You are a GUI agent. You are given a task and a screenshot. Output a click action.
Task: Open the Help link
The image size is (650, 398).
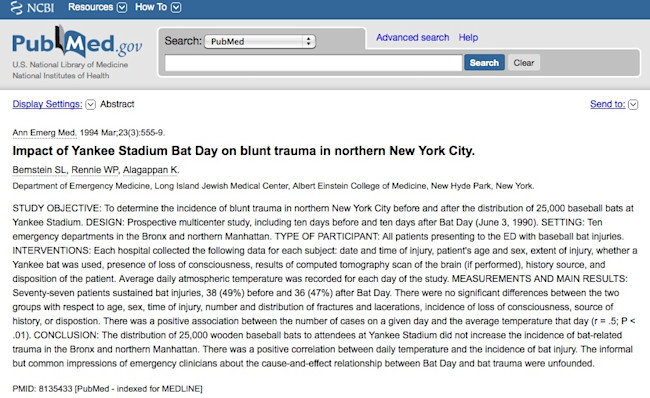(468, 37)
